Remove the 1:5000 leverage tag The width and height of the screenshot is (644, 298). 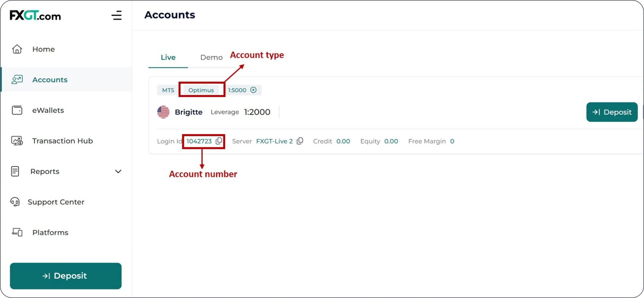(253, 90)
